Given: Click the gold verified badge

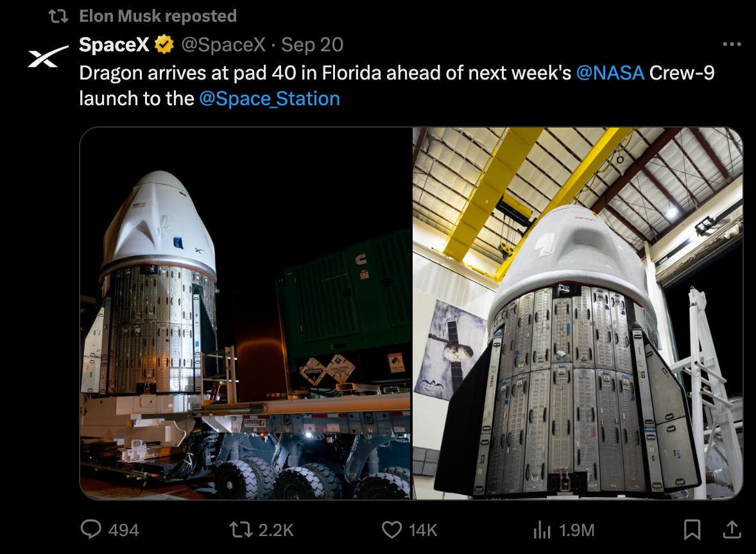Looking at the screenshot, I should [164, 45].
